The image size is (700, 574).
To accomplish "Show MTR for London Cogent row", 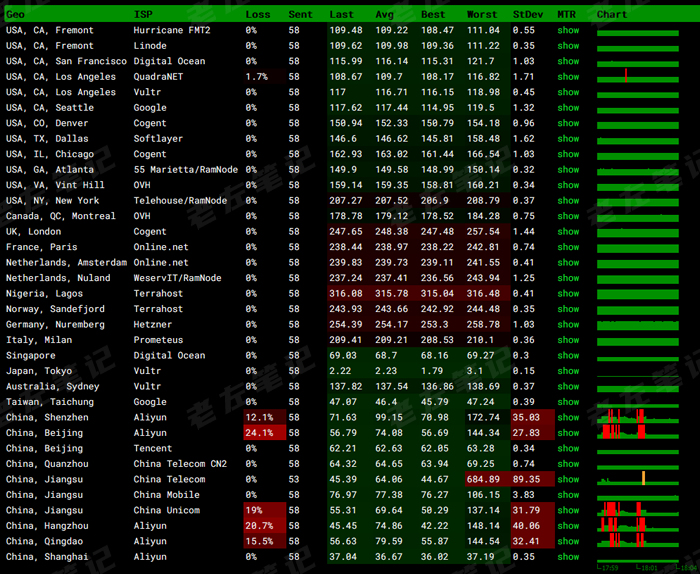I will [x=568, y=231].
